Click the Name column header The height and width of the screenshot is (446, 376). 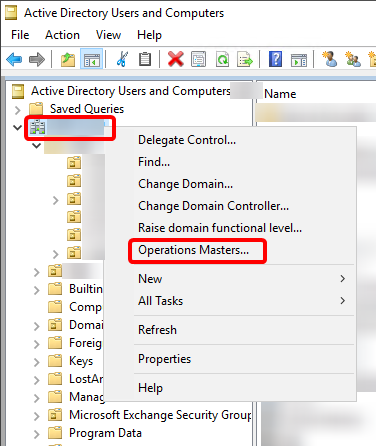280,94
